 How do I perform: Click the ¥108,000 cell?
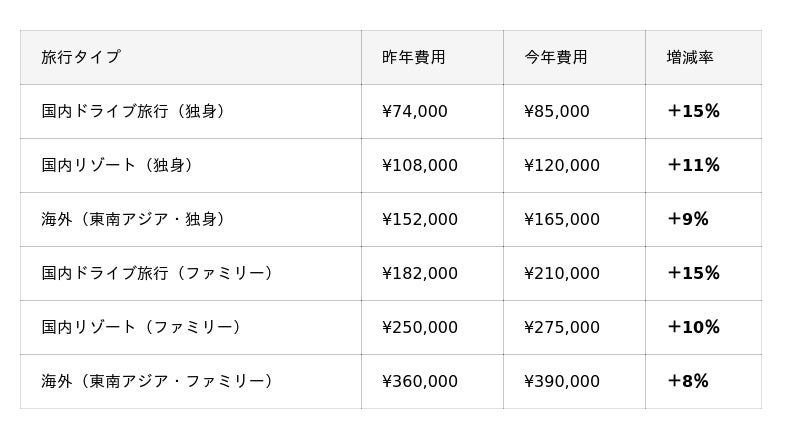point(420,166)
